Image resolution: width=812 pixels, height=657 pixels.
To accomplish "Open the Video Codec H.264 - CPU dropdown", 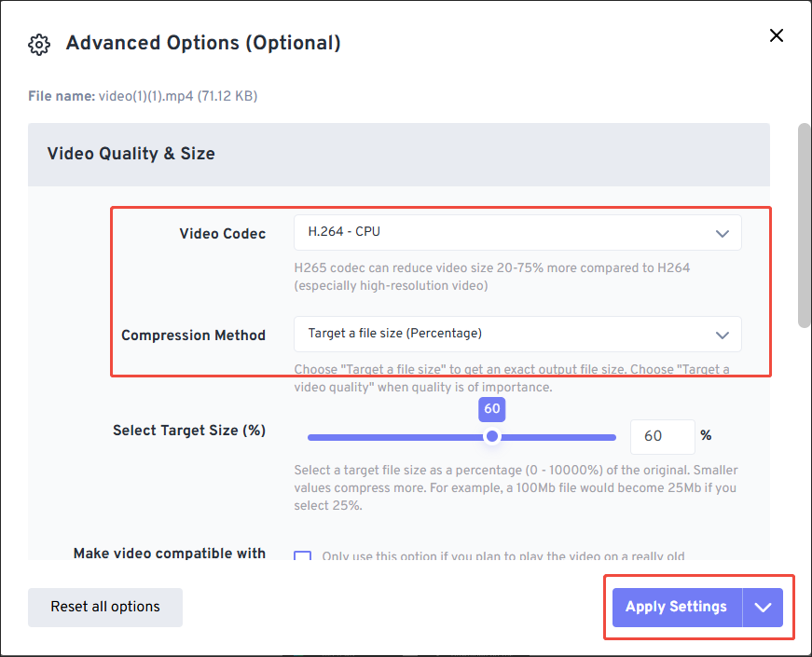I will [x=503, y=232].
